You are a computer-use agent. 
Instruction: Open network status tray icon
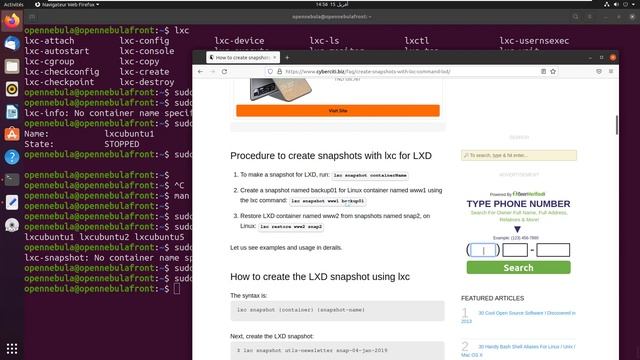(607, 4)
